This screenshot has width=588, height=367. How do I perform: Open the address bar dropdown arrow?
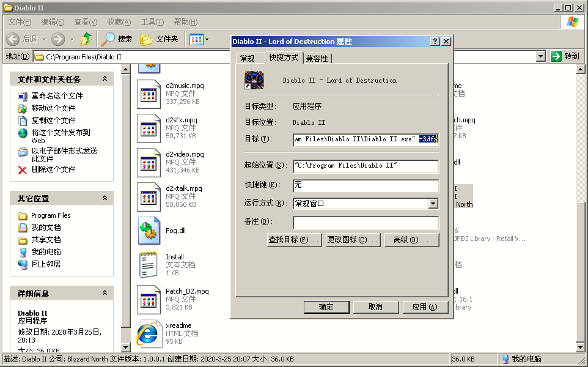[x=540, y=57]
